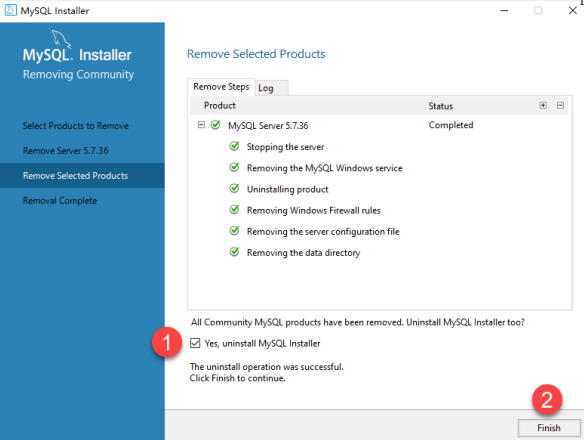The image size is (584, 440).
Task: Click checkmark for Removing the MySQL Windows service
Action: coord(234,167)
